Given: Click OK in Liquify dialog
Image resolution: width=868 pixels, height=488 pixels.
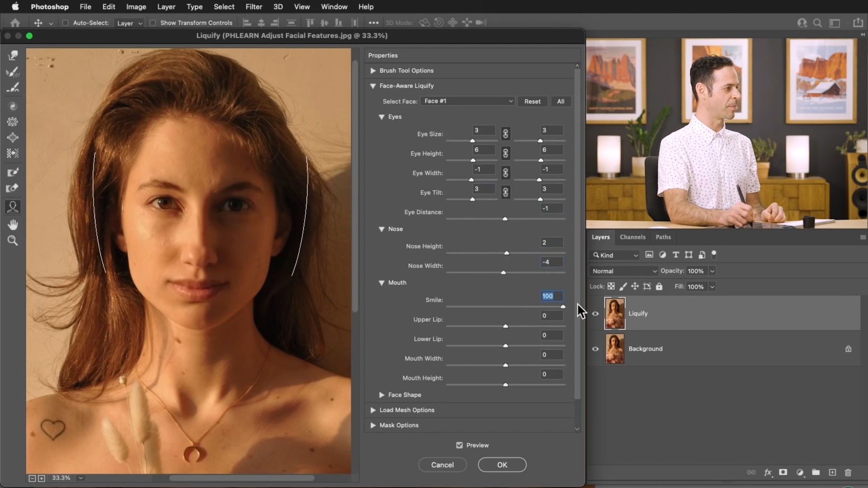Looking at the screenshot, I should [x=502, y=465].
